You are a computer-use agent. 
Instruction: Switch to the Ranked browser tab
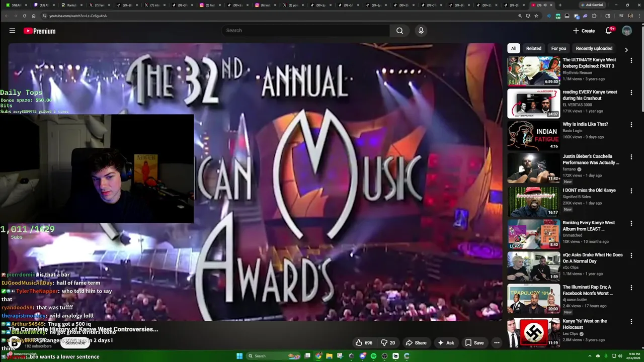pos(71,5)
